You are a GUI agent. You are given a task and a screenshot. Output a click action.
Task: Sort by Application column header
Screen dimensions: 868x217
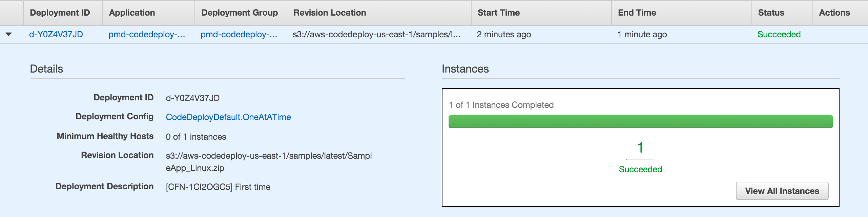pyautogui.click(x=132, y=13)
